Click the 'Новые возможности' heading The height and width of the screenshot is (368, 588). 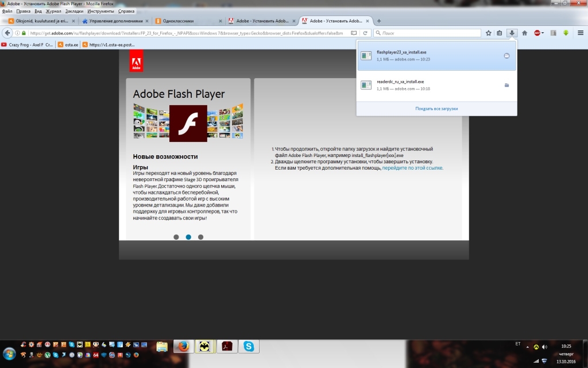165,156
